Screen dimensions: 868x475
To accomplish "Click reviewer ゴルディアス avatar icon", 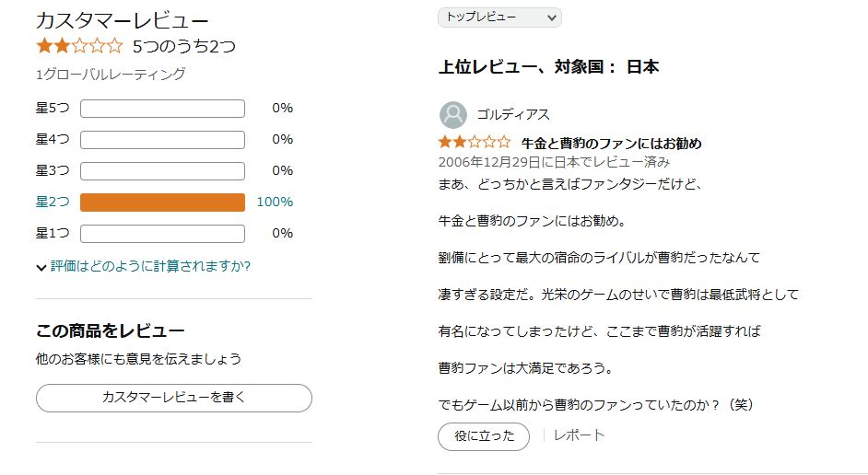I will tap(453, 114).
